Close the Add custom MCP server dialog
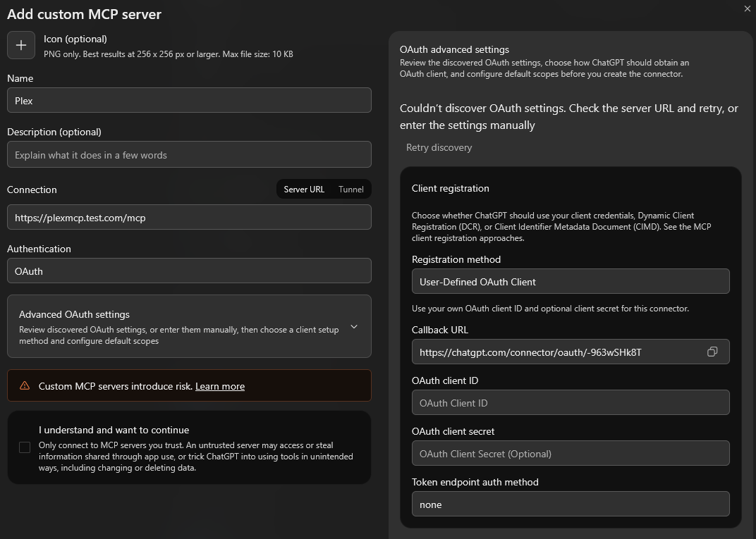Viewport: 756px width, 539px height. (x=748, y=8)
